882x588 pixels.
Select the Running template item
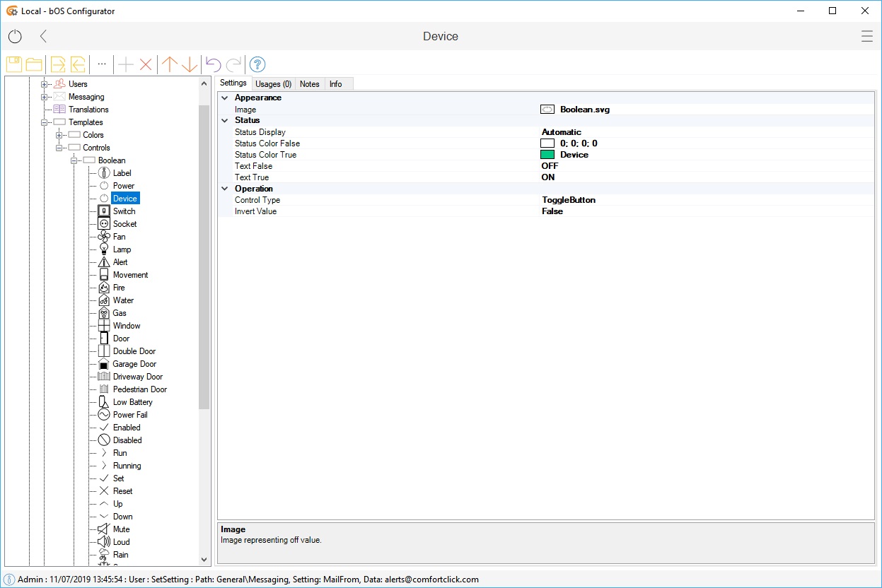tap(127, 466)
